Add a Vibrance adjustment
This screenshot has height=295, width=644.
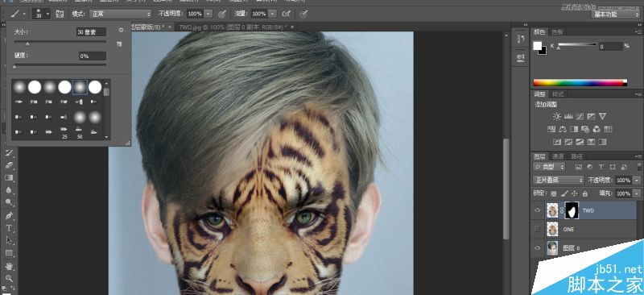click(x=602, y=116)
